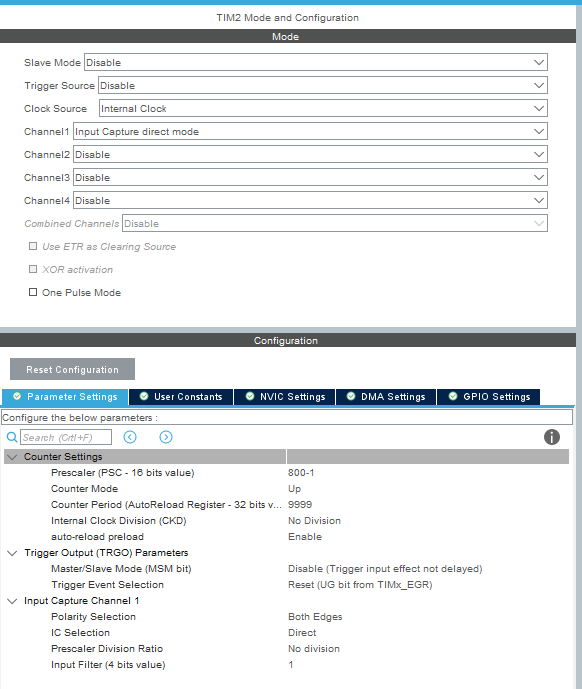Click the parameter Search field
The height and width of the screenshot is (689, 582).
click(66, 437)
